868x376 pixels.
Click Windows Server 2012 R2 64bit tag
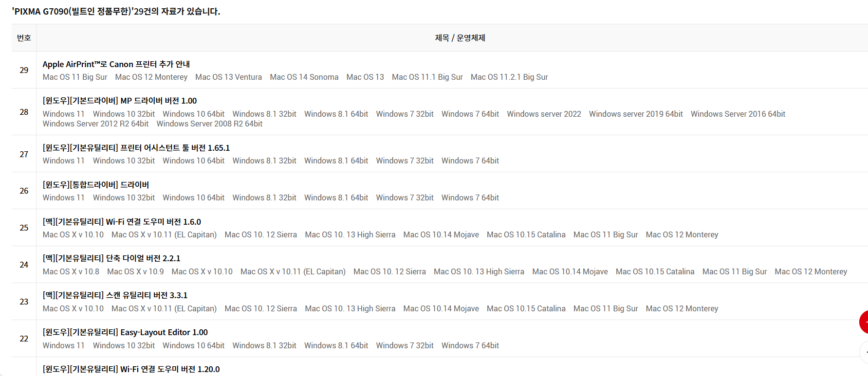(95, 124)
